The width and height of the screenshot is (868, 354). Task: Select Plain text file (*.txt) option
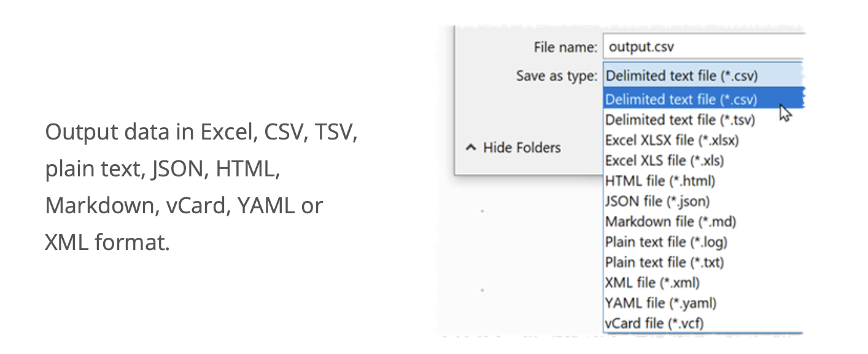(665, 262)
